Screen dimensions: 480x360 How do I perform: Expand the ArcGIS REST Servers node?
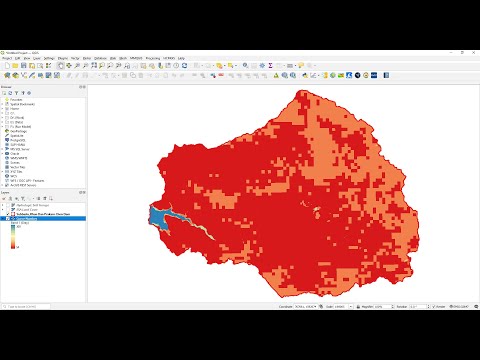[x=3, y=185]
